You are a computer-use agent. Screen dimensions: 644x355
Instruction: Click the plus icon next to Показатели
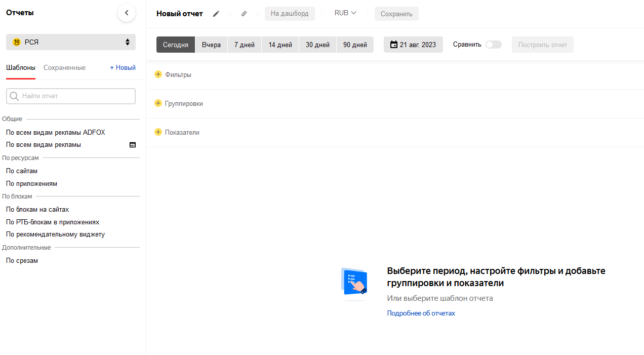point(158,132)
